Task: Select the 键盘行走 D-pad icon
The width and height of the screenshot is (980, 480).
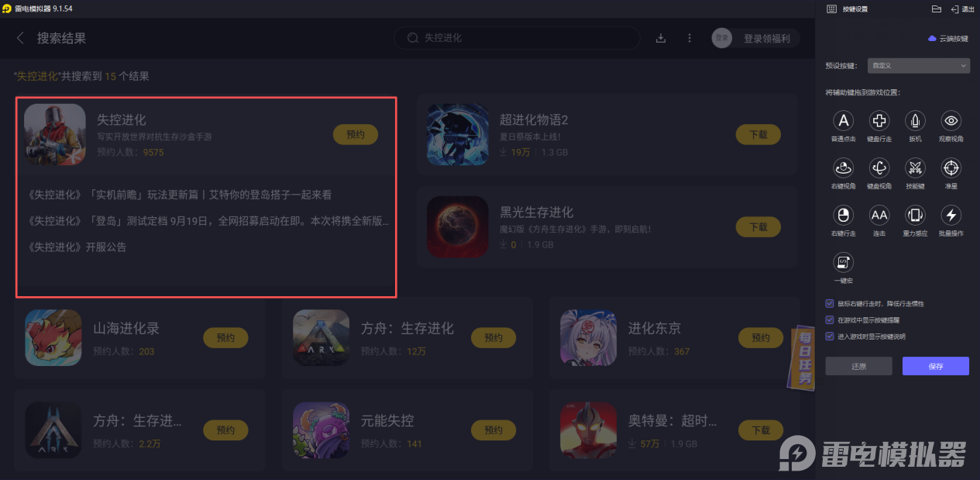Action: pos(879,120)
